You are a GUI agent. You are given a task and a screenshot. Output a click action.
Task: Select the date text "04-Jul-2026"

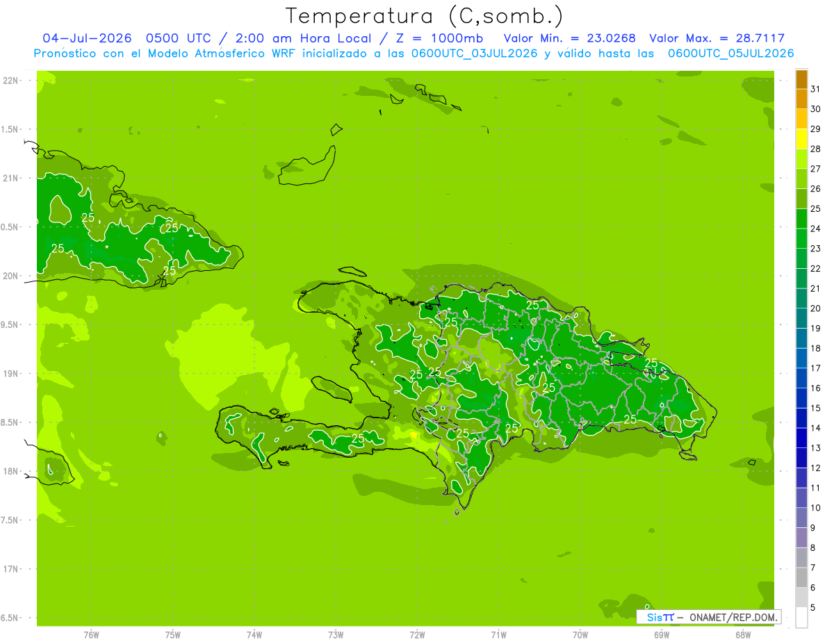point(87,38)
